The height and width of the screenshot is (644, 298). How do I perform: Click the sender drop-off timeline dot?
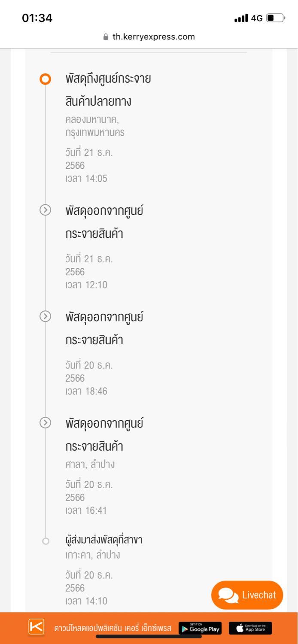46,541
